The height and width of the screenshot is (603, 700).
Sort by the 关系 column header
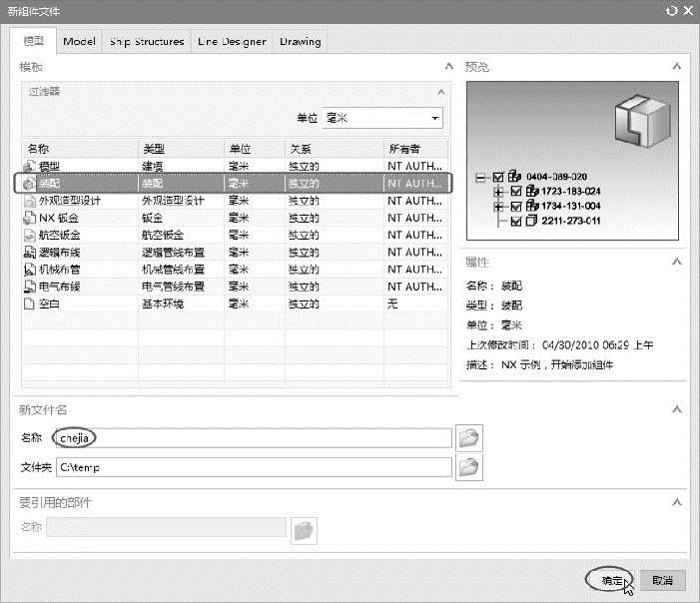click(335, 149)
